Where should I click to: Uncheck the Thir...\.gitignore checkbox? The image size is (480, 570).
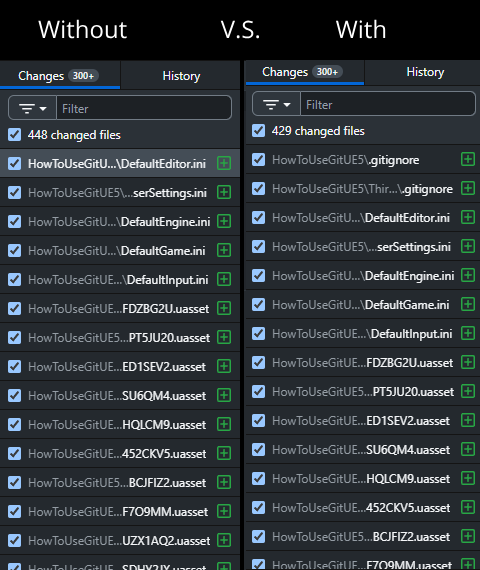pyautogui.click(x=259, y=189)
